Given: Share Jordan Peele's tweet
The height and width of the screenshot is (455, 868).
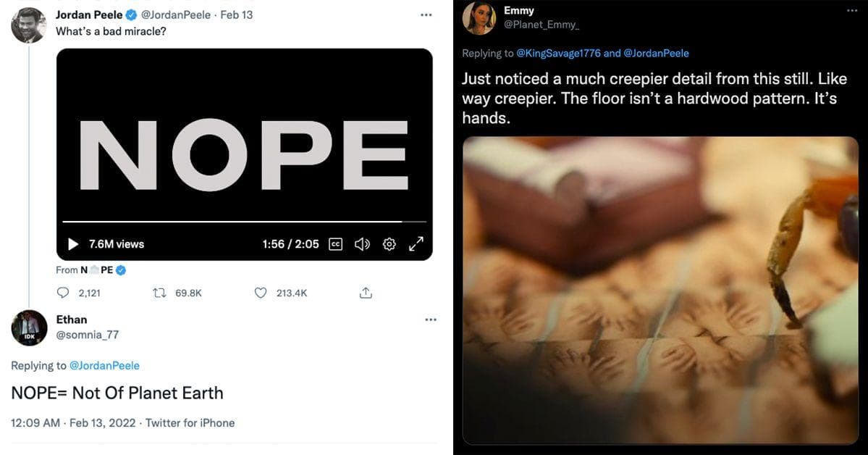Looking at the screenshot, I should pyautogui.click(x=366, y=293).
